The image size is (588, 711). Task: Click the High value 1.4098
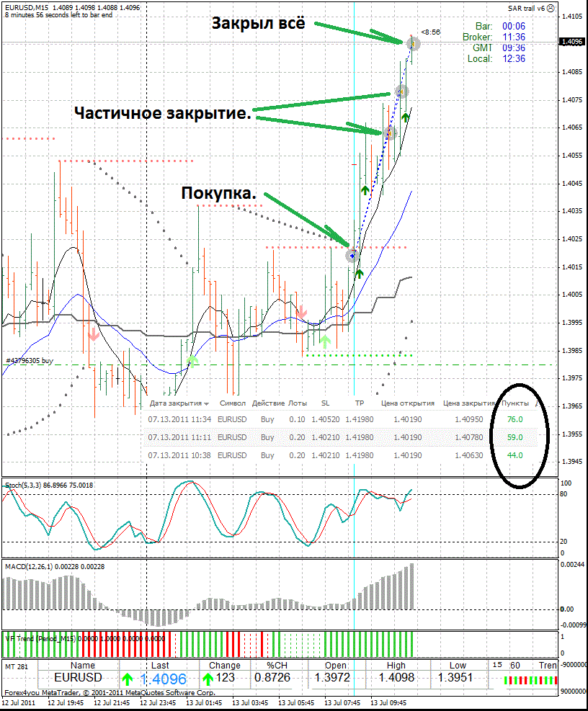[x=396, y=677]
